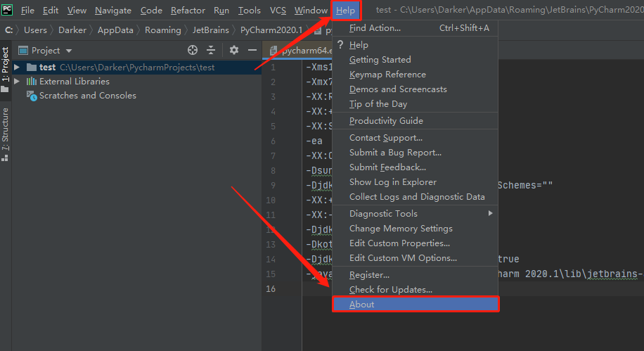Viewport: 644px width, 351px height.
Task: Collapse all with the Project toolbar icon
Action: point(211,50)
